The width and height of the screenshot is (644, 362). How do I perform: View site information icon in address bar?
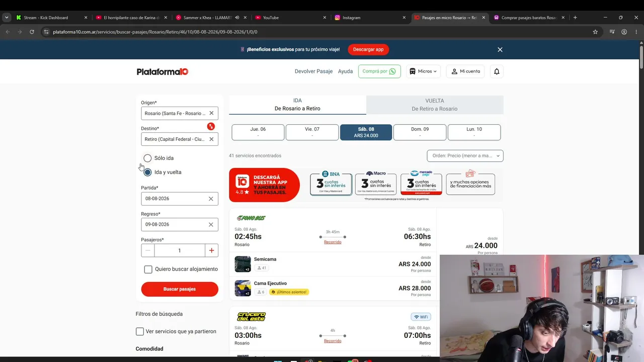pos(46,32)
